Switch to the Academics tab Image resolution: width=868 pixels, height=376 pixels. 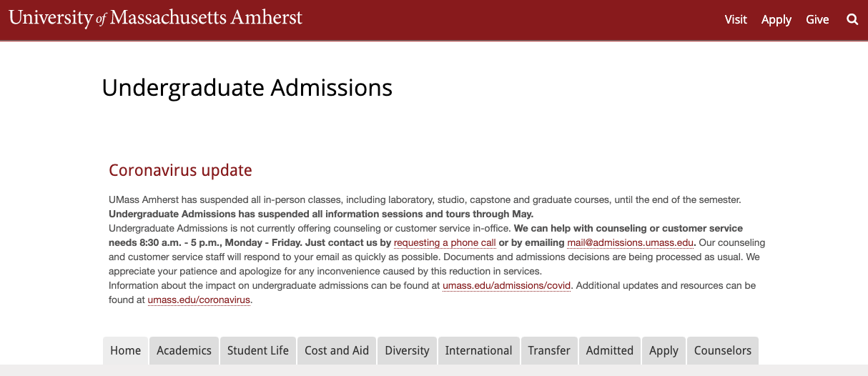click(184, 350)
